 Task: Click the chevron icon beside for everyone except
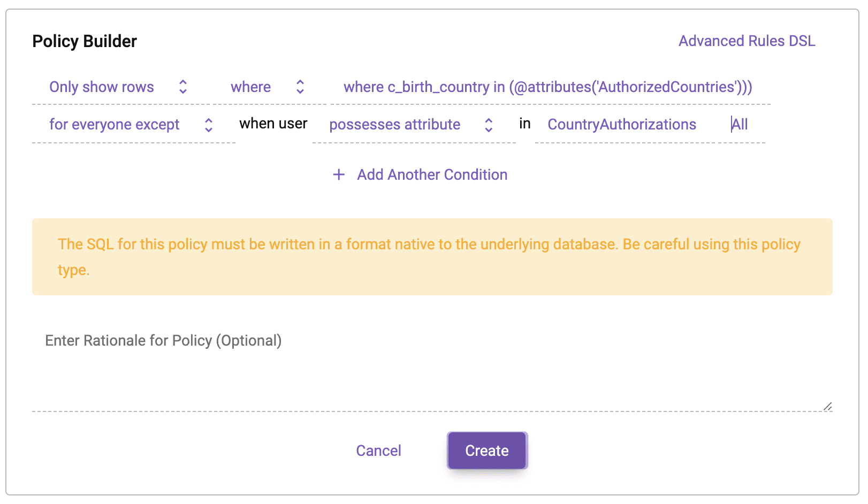[209, 125]
